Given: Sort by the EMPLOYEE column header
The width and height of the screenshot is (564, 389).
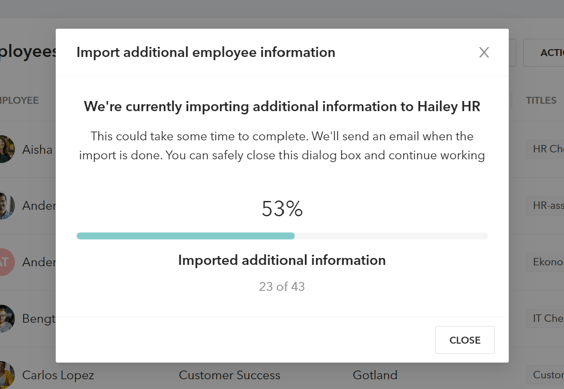Looking at the screenshot, I should (x=19, y=100).
